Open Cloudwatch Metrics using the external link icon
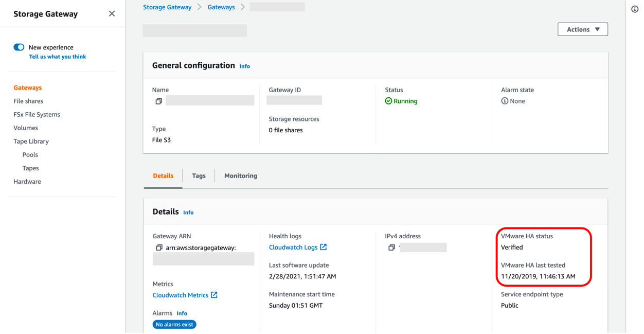This screenshot has width=644, height=334. 213,295
